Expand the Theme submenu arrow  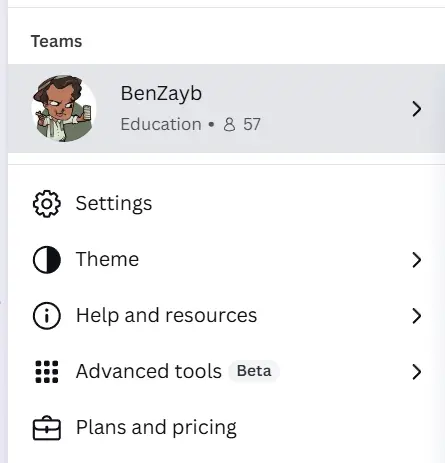point(416,260)
